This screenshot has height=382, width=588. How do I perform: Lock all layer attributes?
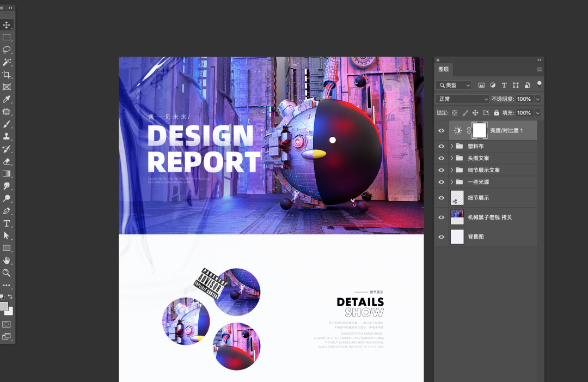(497, 113)
